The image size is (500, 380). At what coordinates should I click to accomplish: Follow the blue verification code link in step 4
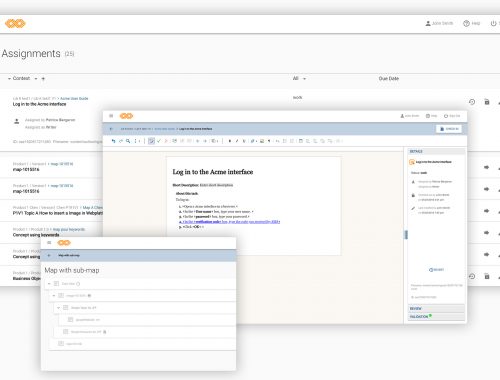(230, 222)
